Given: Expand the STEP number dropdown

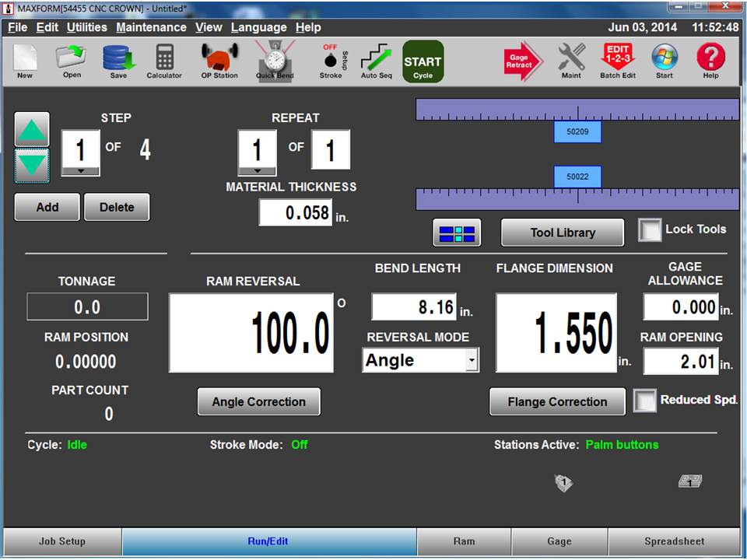Looking at the screenshot, I should coord(81,171).
